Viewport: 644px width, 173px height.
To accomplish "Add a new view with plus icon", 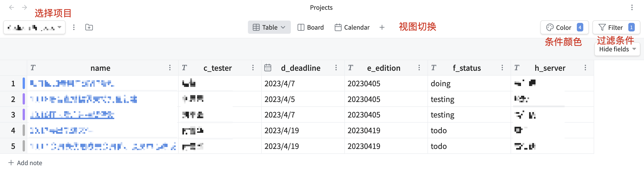I will click(382, 27).
